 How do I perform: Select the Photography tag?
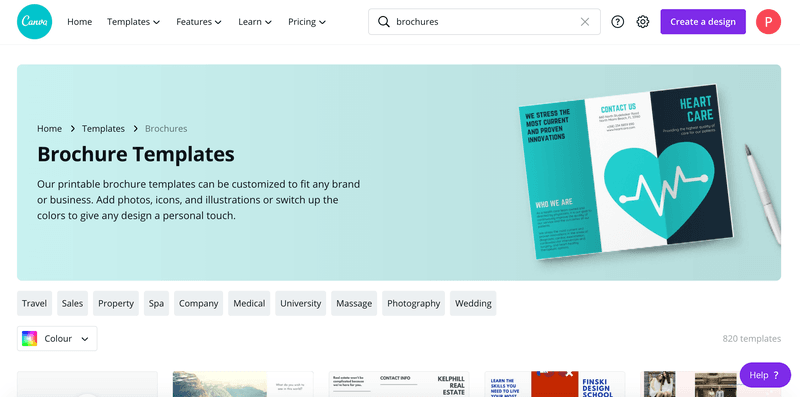coord(413,303)
